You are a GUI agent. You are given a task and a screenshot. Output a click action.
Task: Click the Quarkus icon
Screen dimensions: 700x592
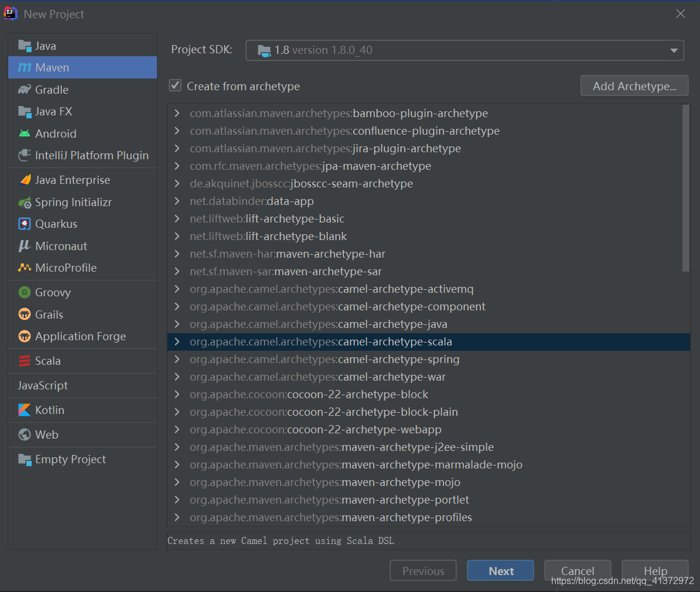click(x=25, y=224)
